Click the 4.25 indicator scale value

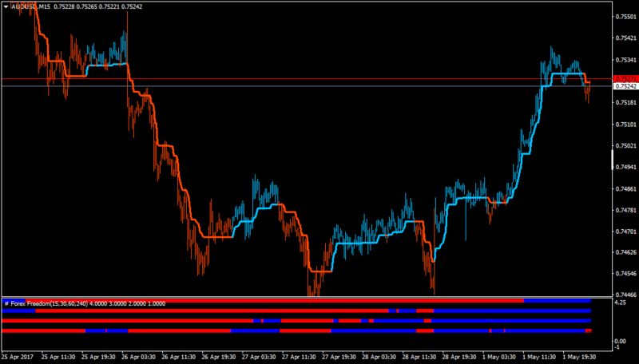620,303
